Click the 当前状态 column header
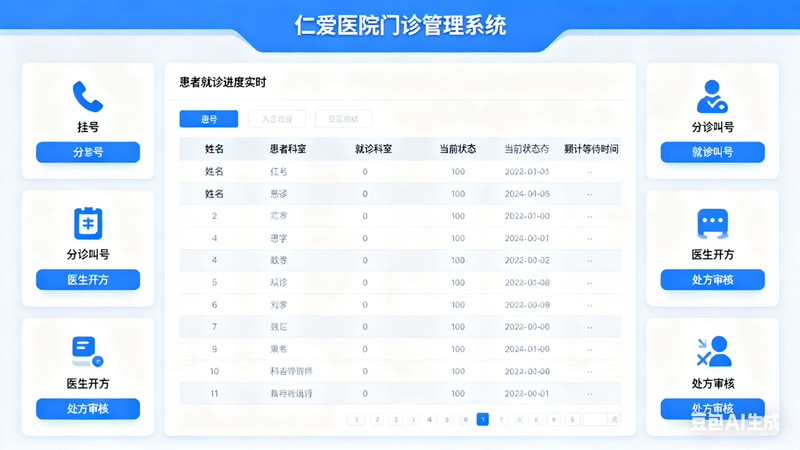The height and width of the screenshot is (450, 800). click(458, 149)
